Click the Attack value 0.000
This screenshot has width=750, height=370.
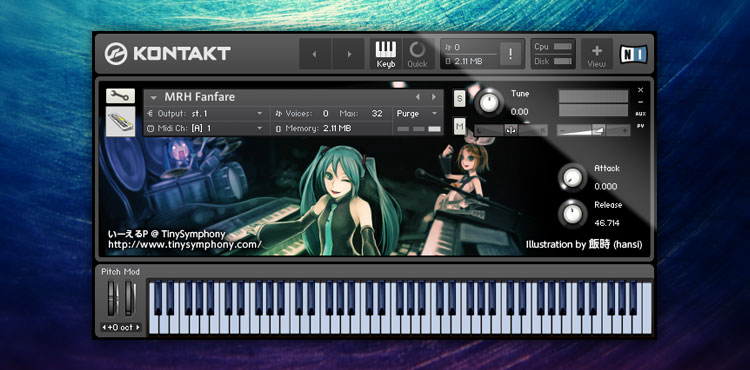click(x=606, y=186)
